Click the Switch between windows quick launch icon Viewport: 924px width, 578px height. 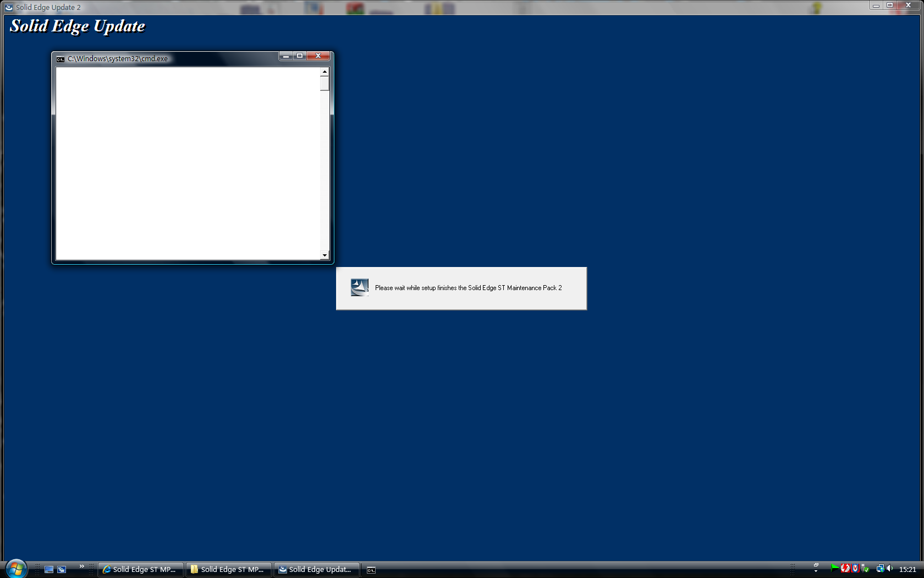coord(62,570)
